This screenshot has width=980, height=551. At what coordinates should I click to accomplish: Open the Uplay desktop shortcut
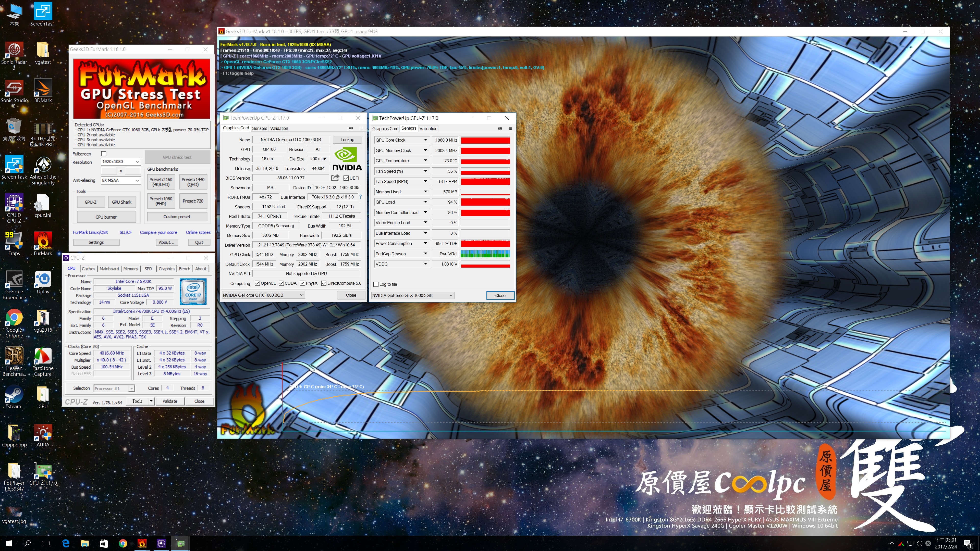(43, 283)
